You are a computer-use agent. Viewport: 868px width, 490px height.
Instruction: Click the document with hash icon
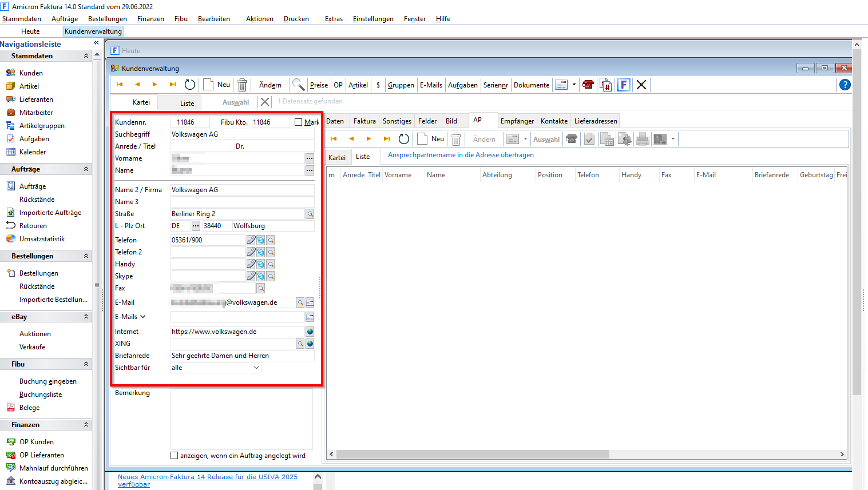click(x=605, y=85)
